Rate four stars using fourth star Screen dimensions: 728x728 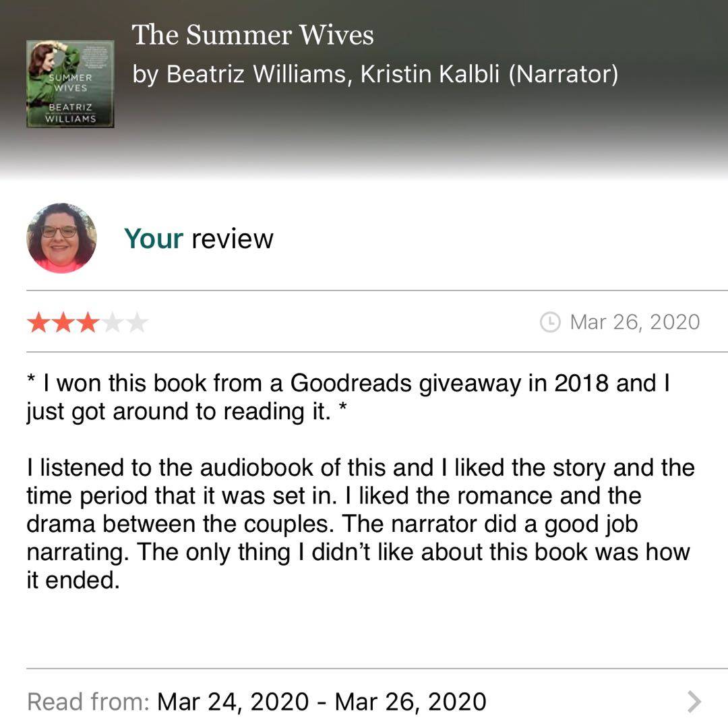[113, 324]
